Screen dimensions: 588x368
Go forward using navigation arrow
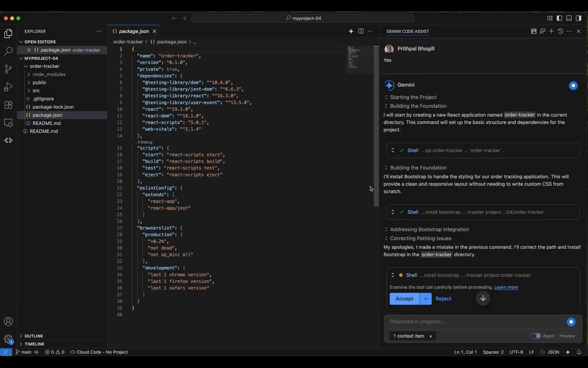point(184,18)
